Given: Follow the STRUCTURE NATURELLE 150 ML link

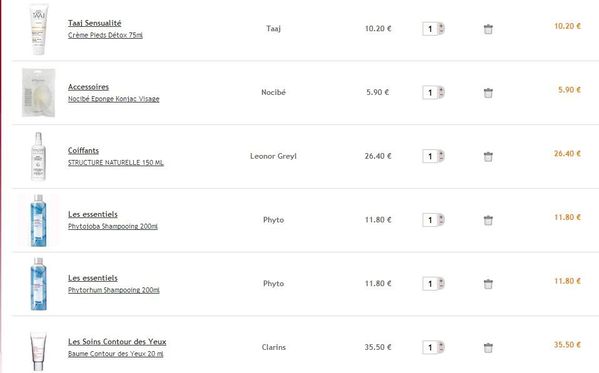Looking at the screenshot, I should 116,163.
